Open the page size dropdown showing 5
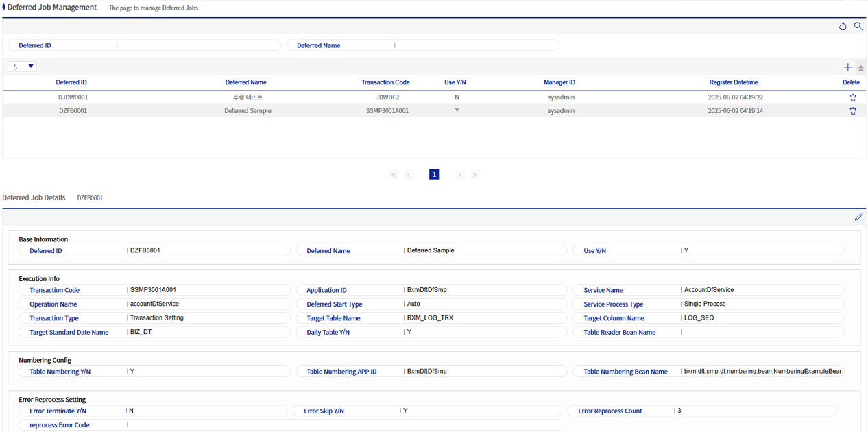The image size is (868, 432). 21,67
